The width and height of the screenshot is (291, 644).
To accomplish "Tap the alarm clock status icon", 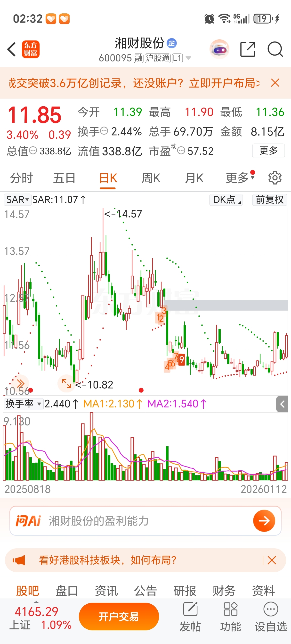I will 209,19.
